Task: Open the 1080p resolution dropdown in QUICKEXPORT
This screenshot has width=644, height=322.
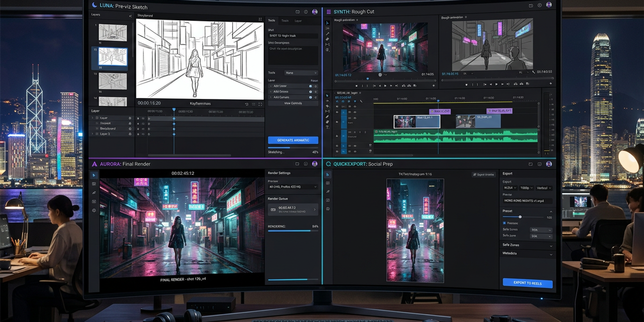Action: coord(527,188)
